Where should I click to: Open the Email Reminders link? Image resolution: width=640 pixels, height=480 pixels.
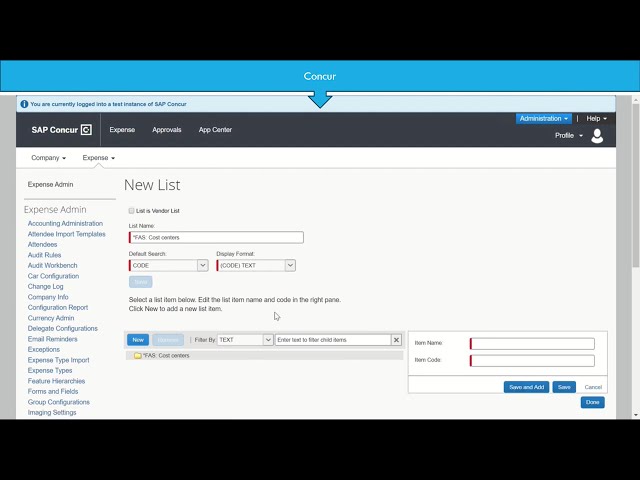click(52, 339)
